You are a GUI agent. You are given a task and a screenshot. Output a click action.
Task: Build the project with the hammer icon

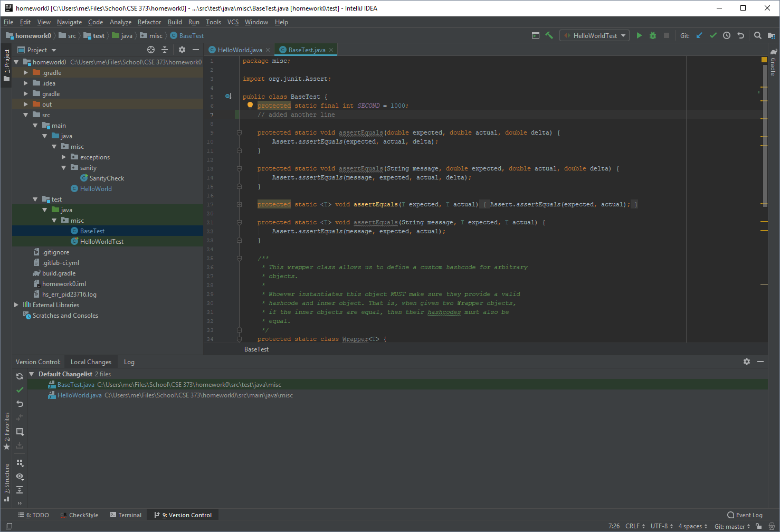tap(549, 35)
